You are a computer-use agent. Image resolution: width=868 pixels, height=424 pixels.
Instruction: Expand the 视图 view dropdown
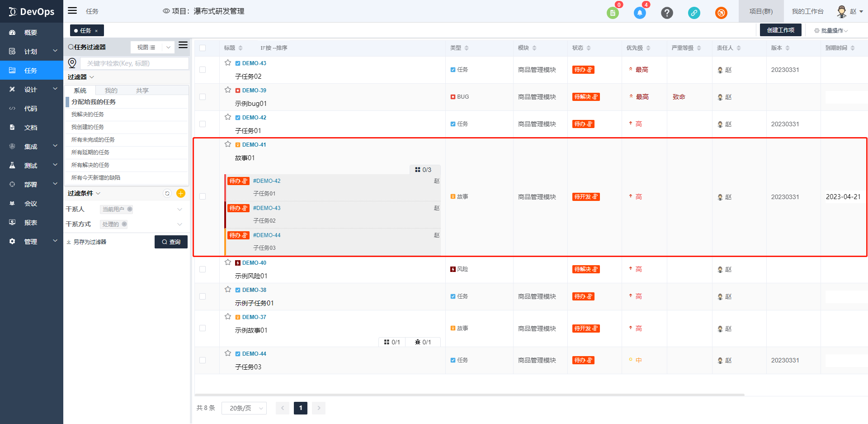(168, 47)
